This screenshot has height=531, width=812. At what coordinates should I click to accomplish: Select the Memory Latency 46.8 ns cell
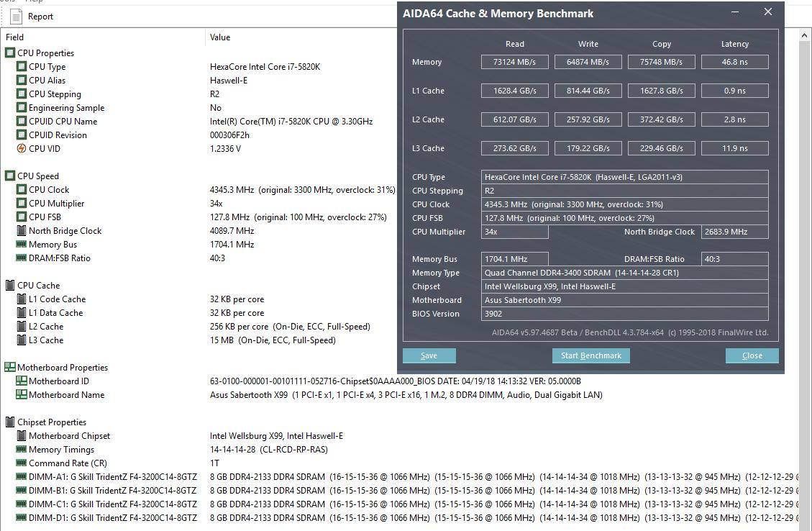tap(735, 62)
